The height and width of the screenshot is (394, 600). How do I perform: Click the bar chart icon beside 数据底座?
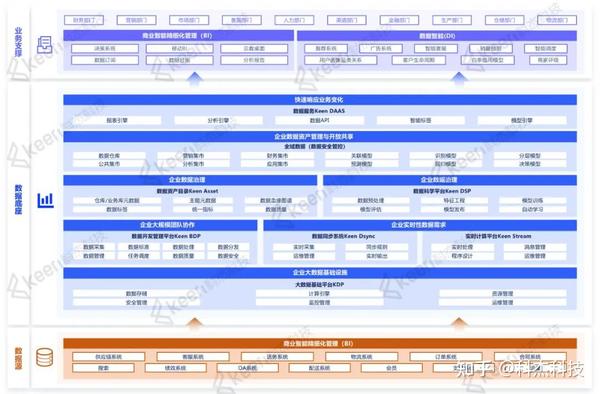click(x=45, y=200)
